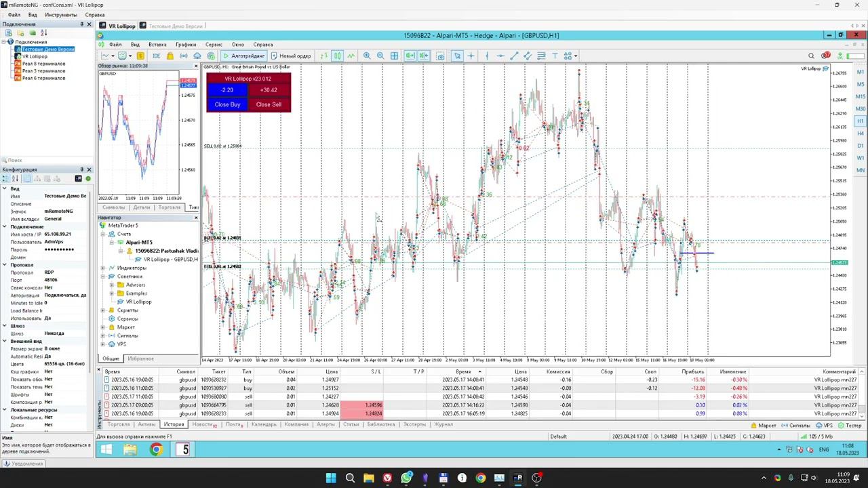Open Windows Start button on host taskbar
This screenshot has height=488, width=868.
[331, 478]
